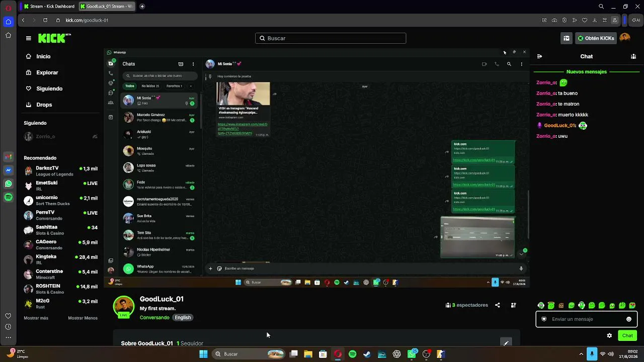Screen dimensions: 644x362
Task: Open Opera bookmarks star in sidebar
Action: point(8,35)
